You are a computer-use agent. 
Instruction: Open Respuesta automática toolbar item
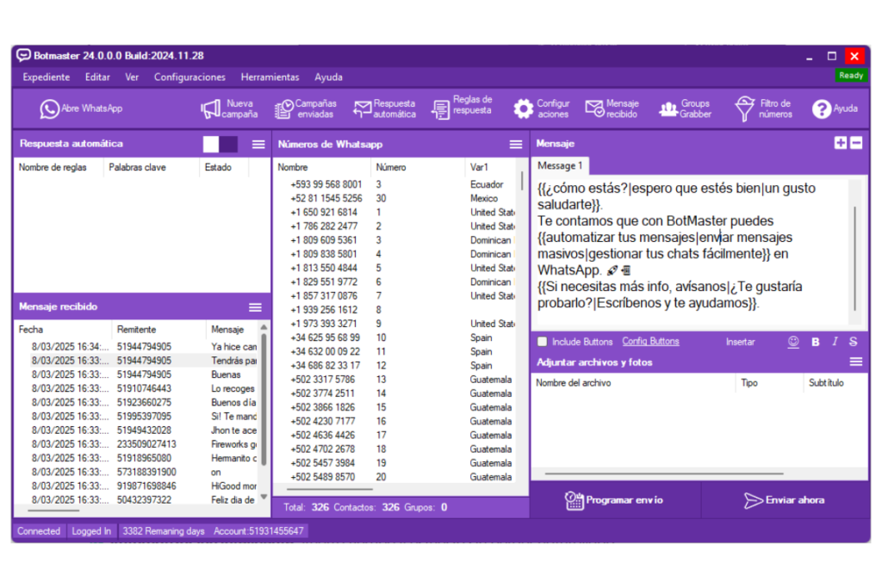pos(385,108)
